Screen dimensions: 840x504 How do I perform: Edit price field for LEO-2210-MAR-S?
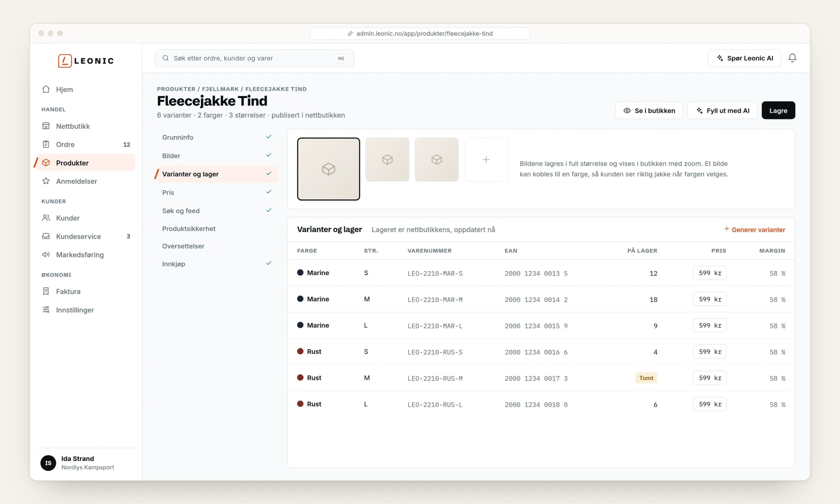(710, 273)
